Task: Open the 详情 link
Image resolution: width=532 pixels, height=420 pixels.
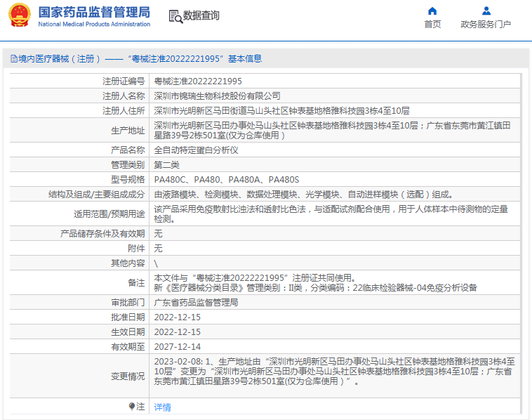Action: click(163, 407)
